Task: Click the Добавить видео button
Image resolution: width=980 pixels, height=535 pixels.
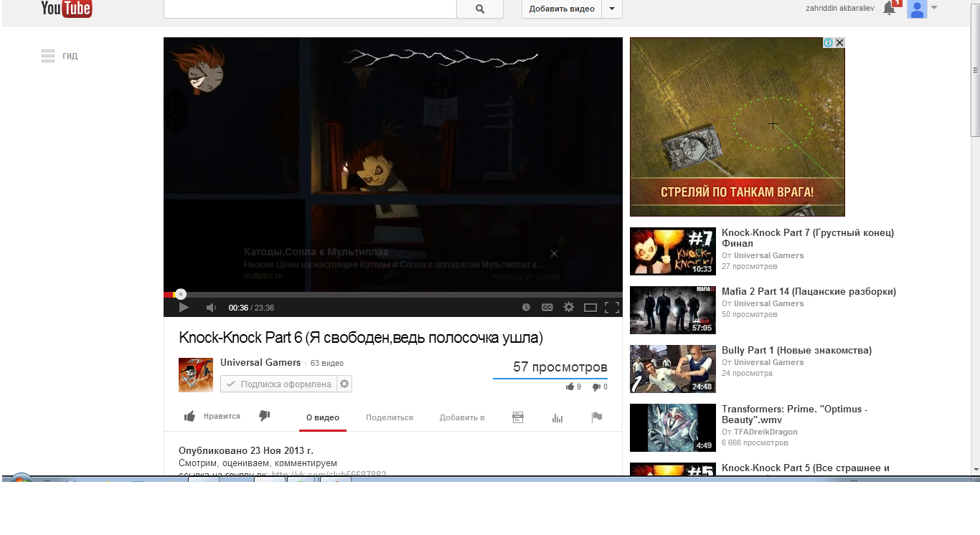Action: click(562, 9)
